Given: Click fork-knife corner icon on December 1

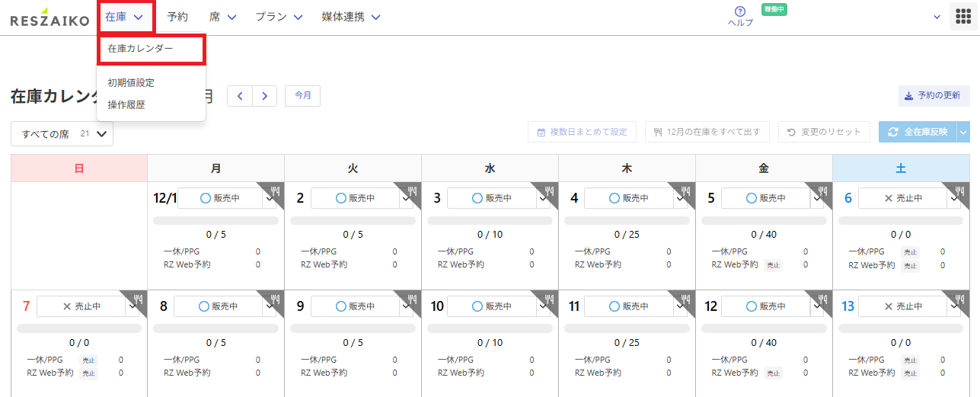Looking at the screenshot, I should tap(275, 190).
